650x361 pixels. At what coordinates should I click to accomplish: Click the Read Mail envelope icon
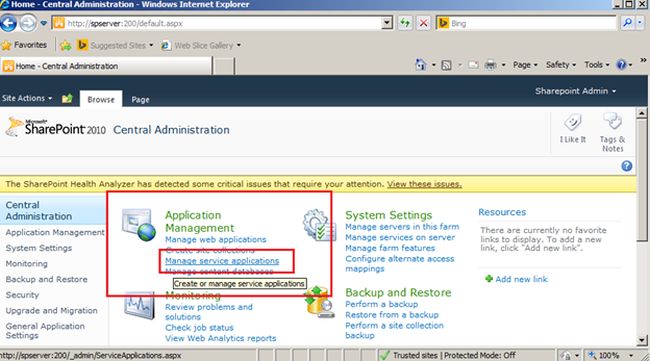pos(473,65)
